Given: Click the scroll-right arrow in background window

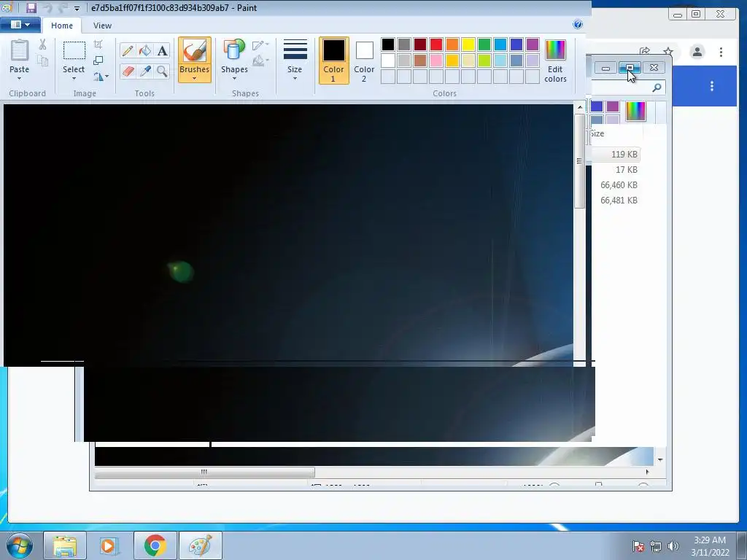Looking at the screenshot, I should click(647, 472).
